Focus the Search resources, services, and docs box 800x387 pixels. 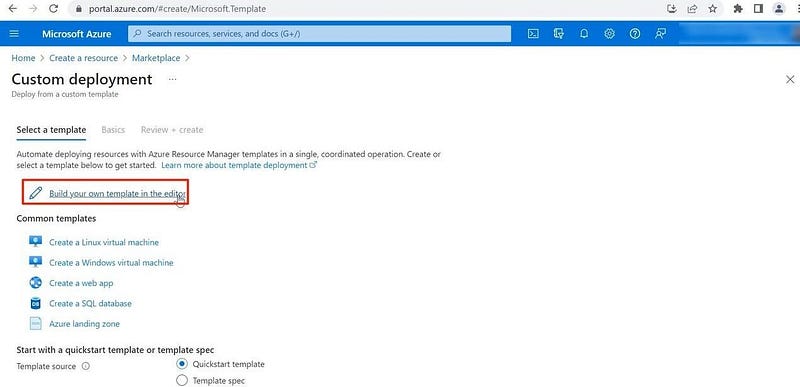(319, 34)
